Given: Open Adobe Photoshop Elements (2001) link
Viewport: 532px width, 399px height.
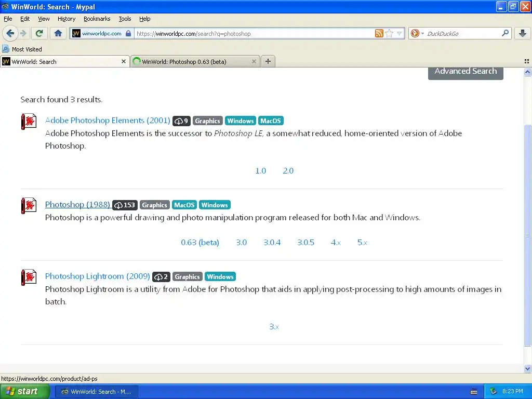Looking at the screenshot, I should (x=108, y=120).
